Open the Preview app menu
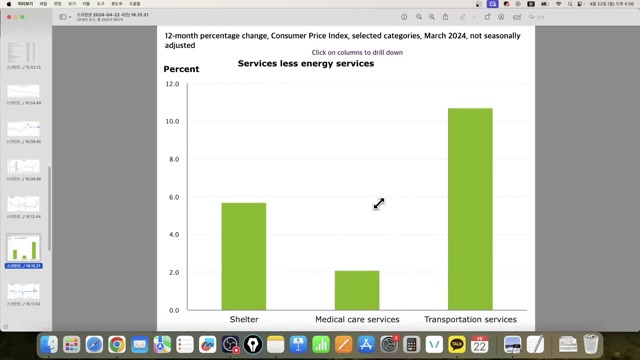The image size is (640, 360). pos(25,4)
